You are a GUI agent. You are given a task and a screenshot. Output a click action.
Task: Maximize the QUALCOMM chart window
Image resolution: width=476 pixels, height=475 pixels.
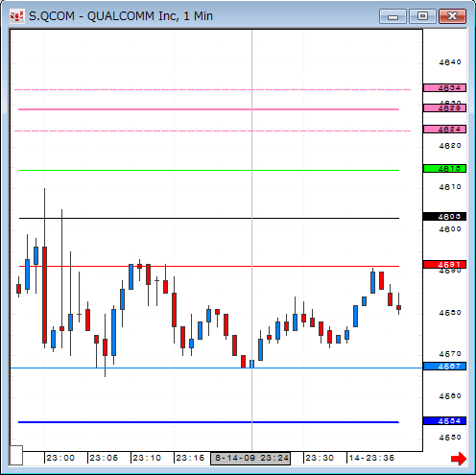(422, 16)
